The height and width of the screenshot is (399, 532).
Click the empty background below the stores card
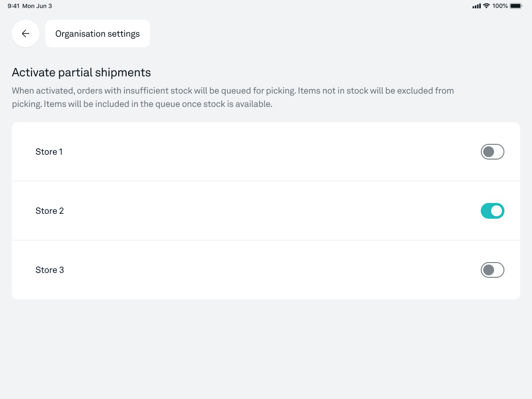(x=266, y=349)
